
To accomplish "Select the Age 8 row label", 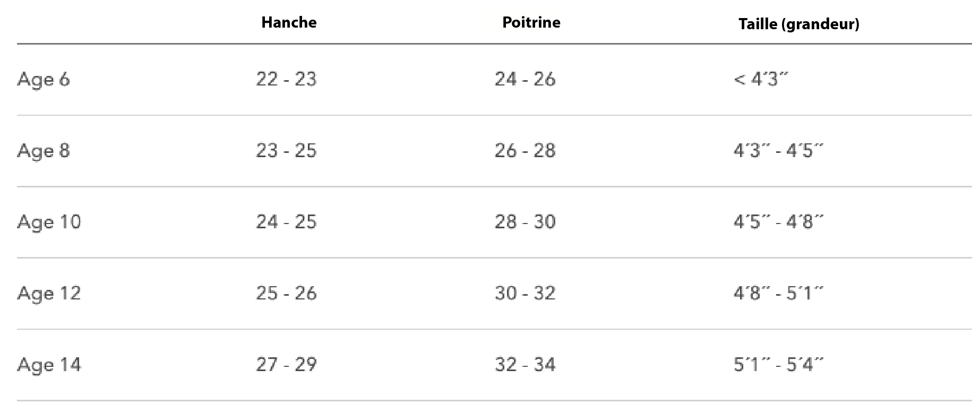I will click(x=44, y=151).
